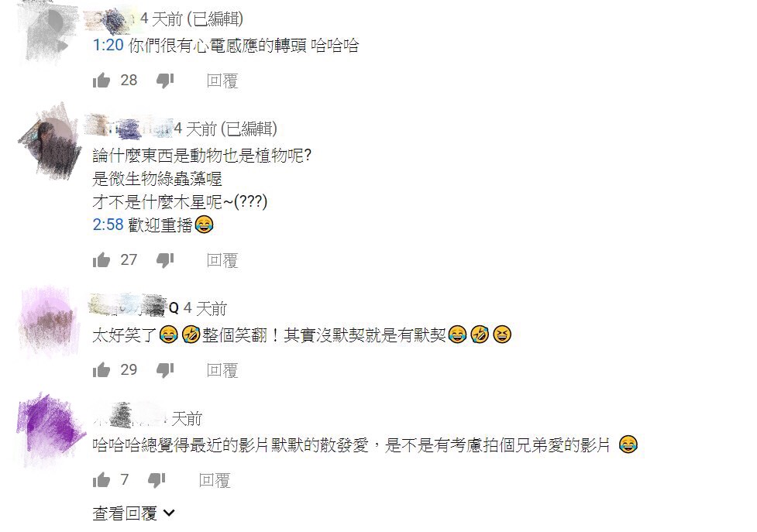Screen dimensions: 757x532
Task: Like the 綠蟲藻 comment with 27 likes
Action: [102, 260]
